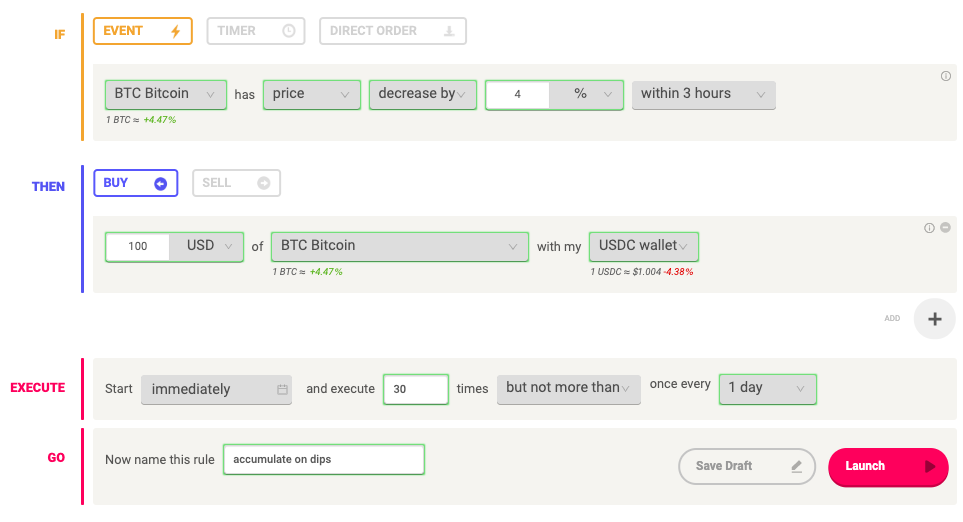Switch to the DIRECT ORDER tab
963x522 pixels.
(392, 31)
